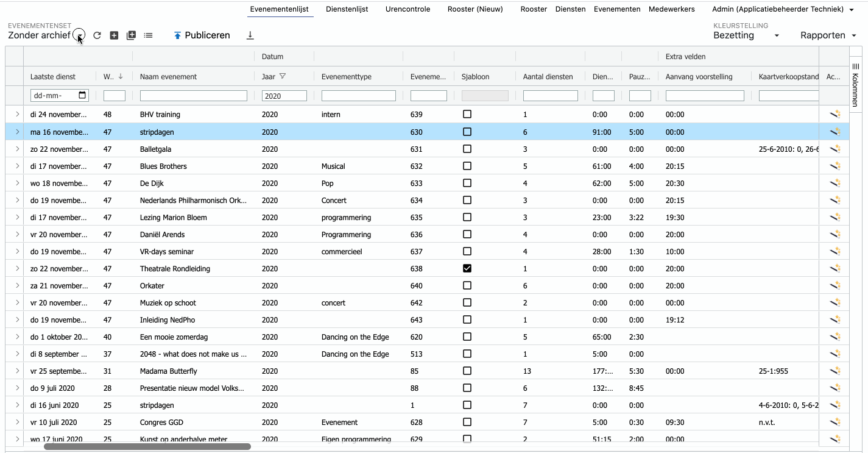The image size is (868, 453).
Task: Click the add single event plus icon
Action: (x=114, y=36)
